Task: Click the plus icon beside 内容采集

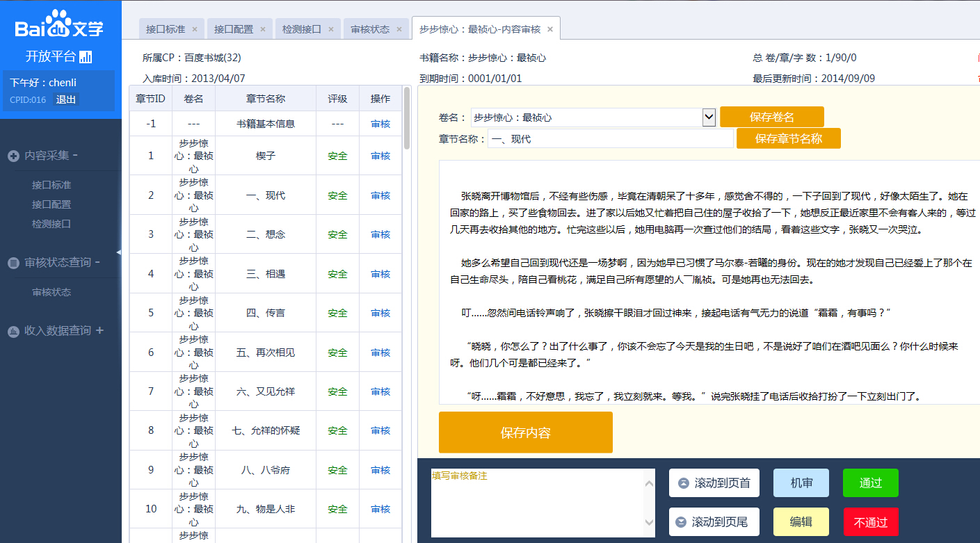Action: (x=13, y=156)
